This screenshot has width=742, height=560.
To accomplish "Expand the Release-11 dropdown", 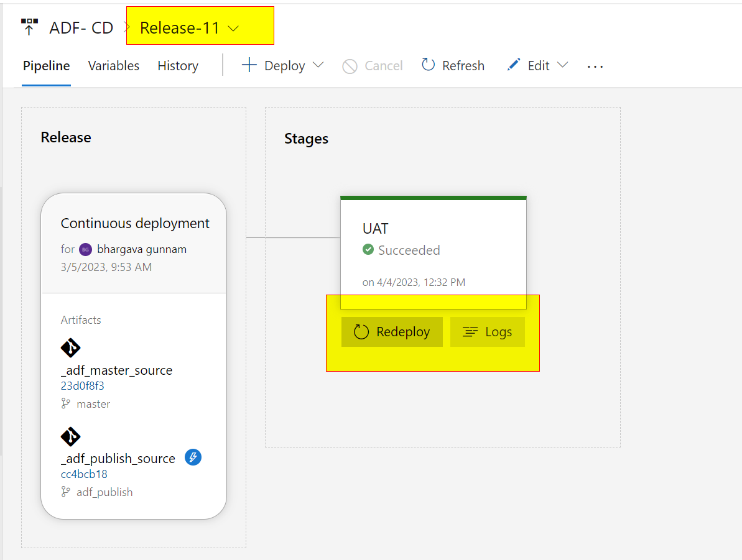I will click(233, 29).
